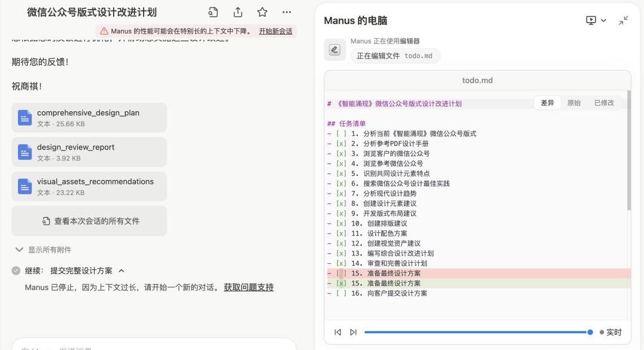The width and height of the screenshot is (644, 350).
Task: Click 开始新会话 link in warning banner
Action: coord(275,31)
